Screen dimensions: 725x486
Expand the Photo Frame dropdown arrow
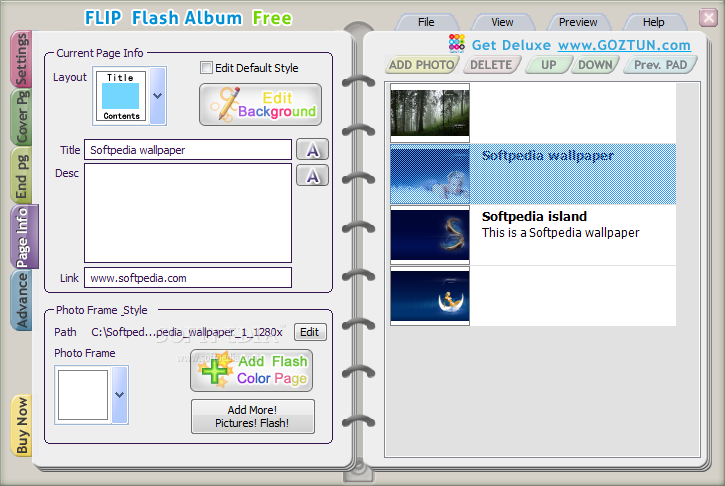click(x=120, y=395)
